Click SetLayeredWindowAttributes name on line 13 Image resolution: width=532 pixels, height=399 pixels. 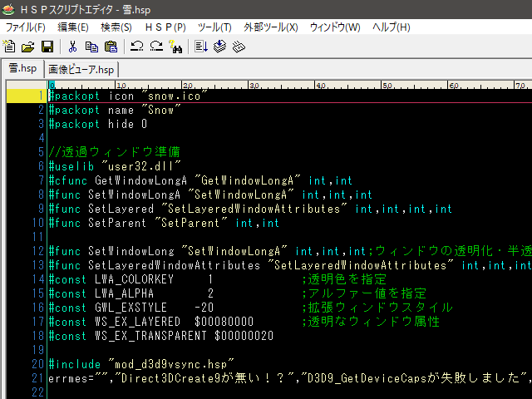pos(175,265)
